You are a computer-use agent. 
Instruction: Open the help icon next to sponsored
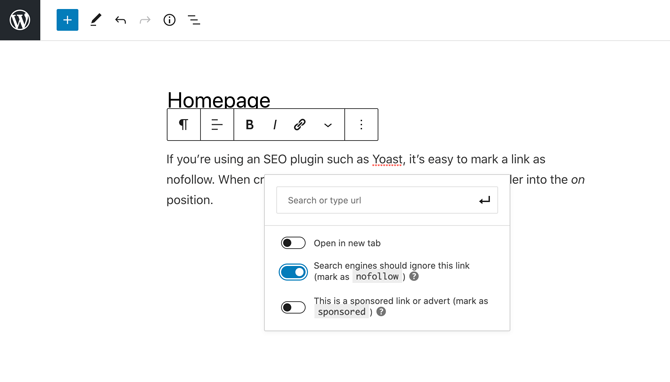381,312
